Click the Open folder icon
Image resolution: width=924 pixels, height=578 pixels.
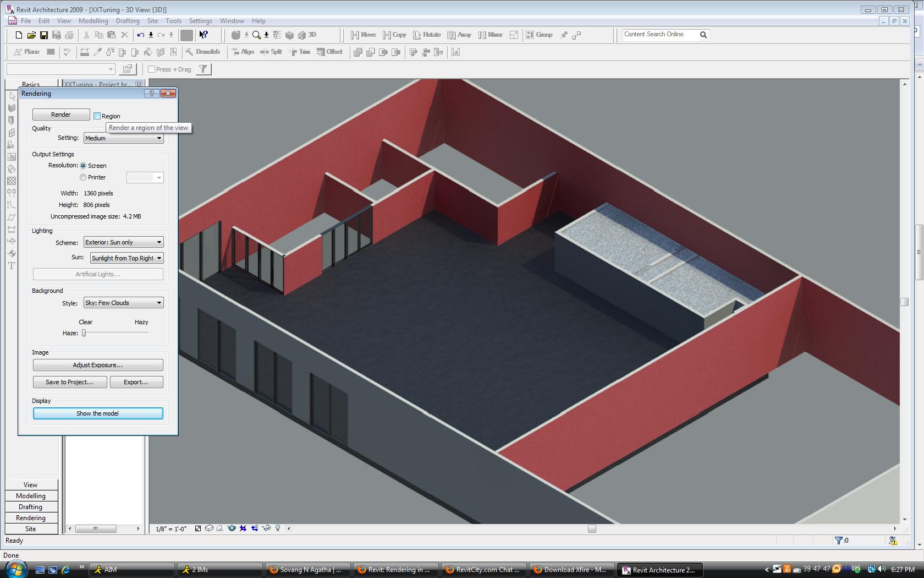(31, 35)
